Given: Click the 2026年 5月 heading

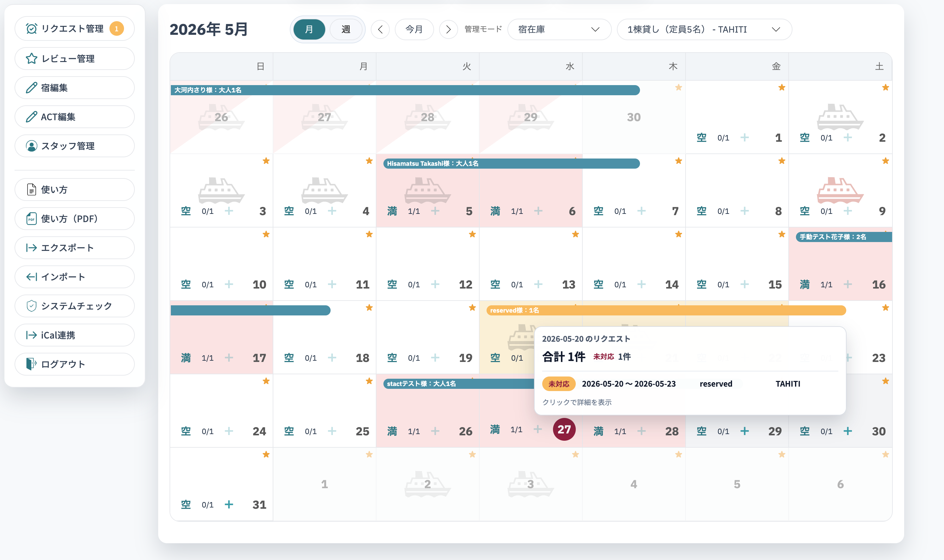Looking at the screenshot, I should pos(208,29).
